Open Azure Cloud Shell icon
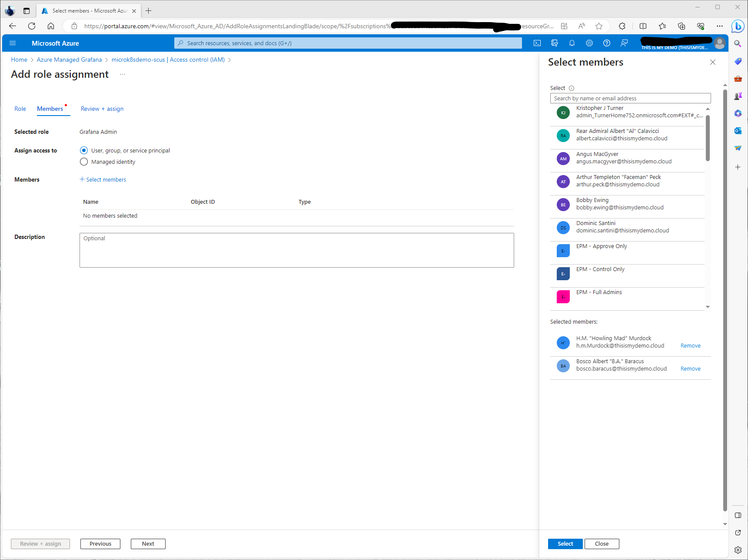Screen dimensions: 748x560 (537, 43)
